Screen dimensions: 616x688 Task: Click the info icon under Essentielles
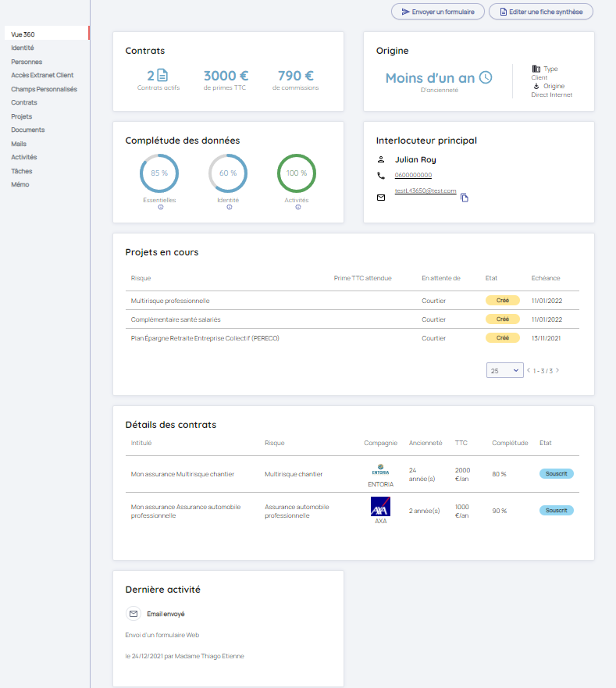coord(160,207)
